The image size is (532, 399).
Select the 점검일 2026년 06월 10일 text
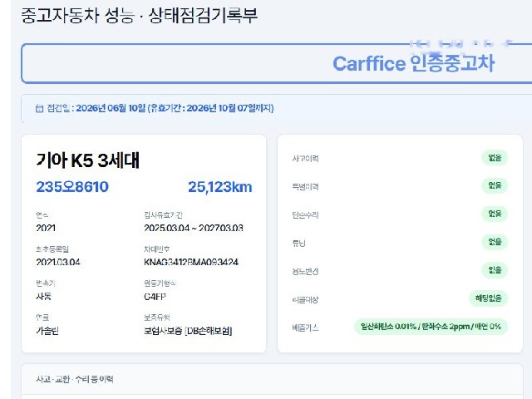click(x=96, y=108)
